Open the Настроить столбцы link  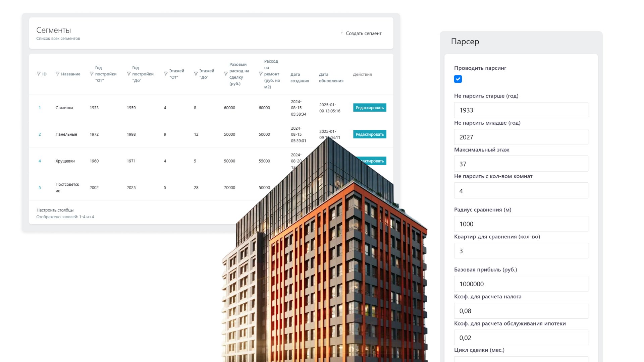coord(55,210)
